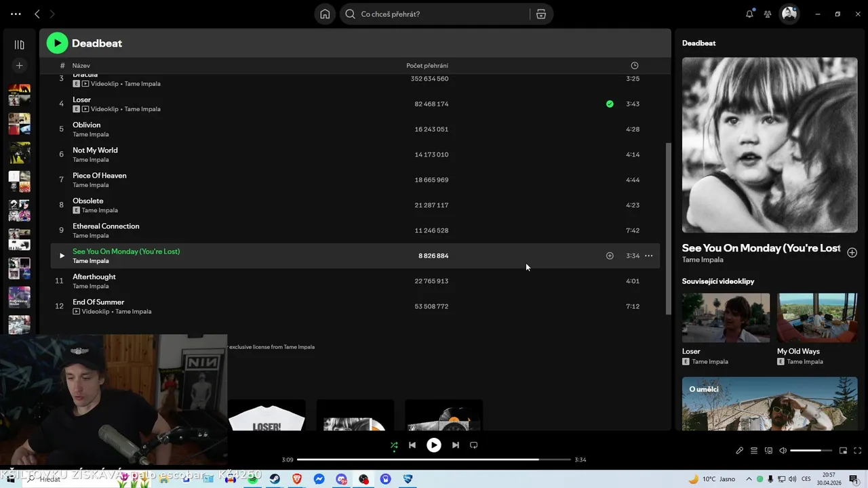Open Tame Impala link under Afterthought
This screenshot has width=868, height=488.
[x=91, y=286]
